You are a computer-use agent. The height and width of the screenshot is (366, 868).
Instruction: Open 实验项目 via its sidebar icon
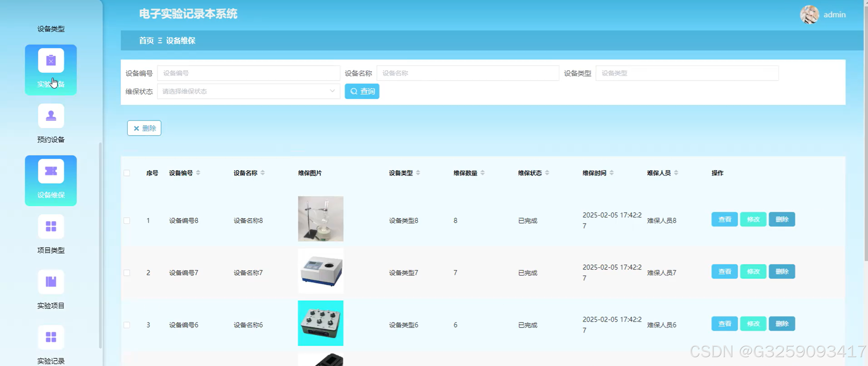pyautogui.click(x=51, y=282)
